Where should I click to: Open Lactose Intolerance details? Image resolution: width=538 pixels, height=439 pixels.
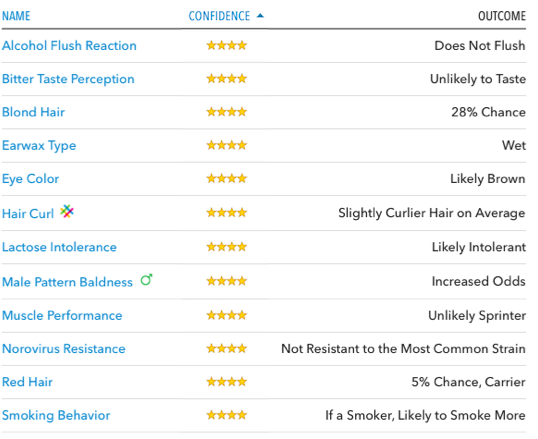coord(59,247)
